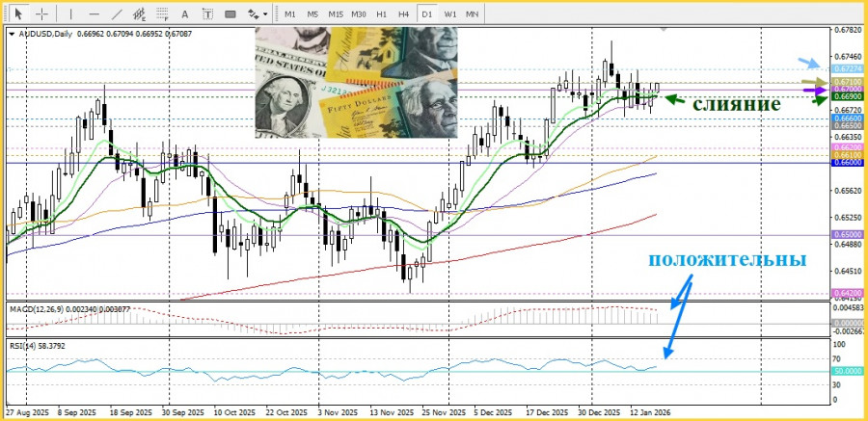Click the MN monthly timeframe button
The image size is (868, 421).
[x=473, y=14]
